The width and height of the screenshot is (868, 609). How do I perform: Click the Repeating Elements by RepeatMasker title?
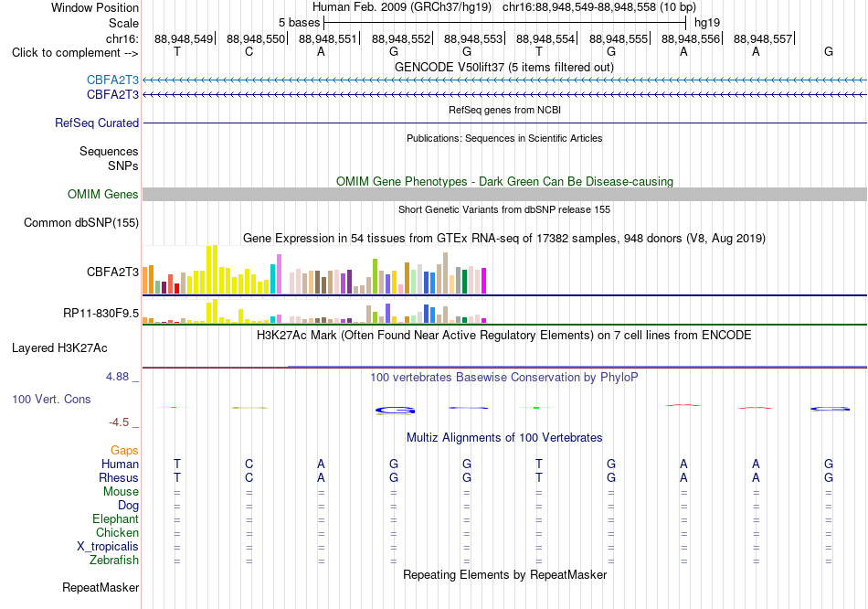(504, 574)
